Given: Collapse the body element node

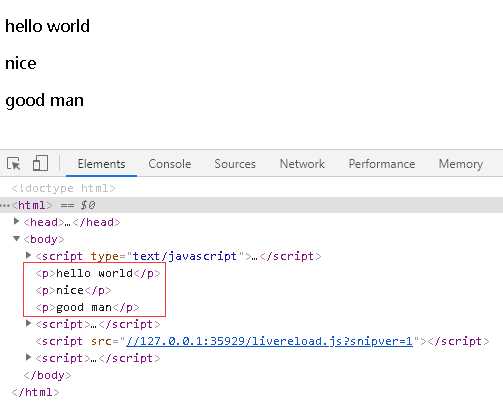Looking at the screenshot, I should (16, 238).
